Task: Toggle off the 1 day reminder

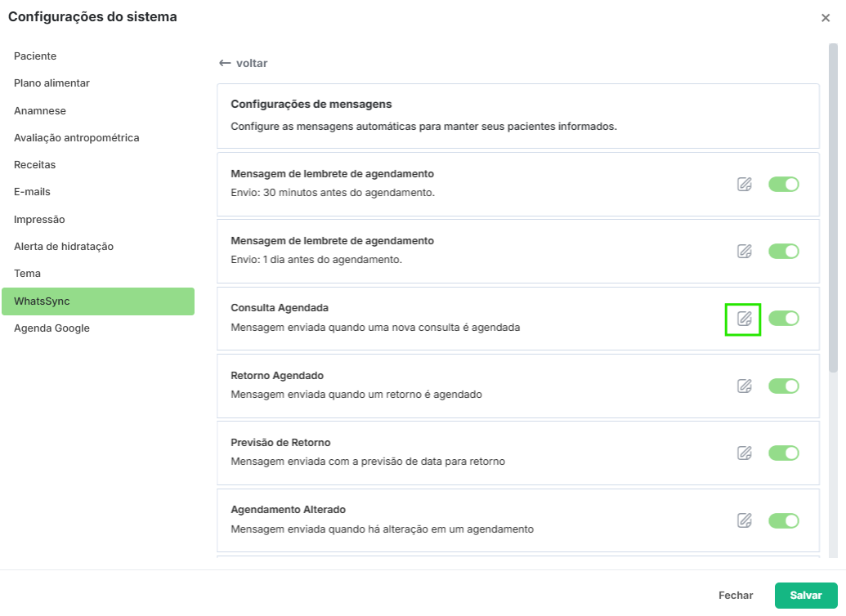Action: [783, 252]
